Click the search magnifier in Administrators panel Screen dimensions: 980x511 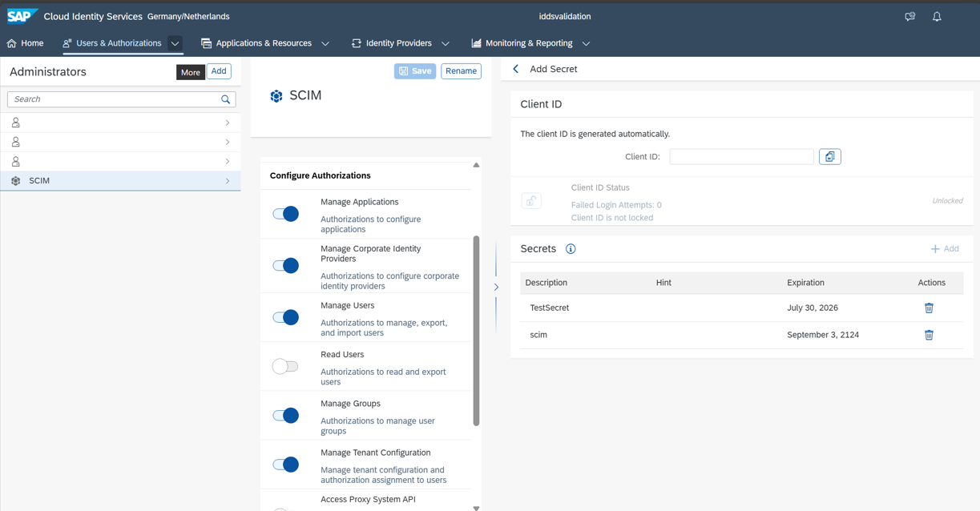226,99
